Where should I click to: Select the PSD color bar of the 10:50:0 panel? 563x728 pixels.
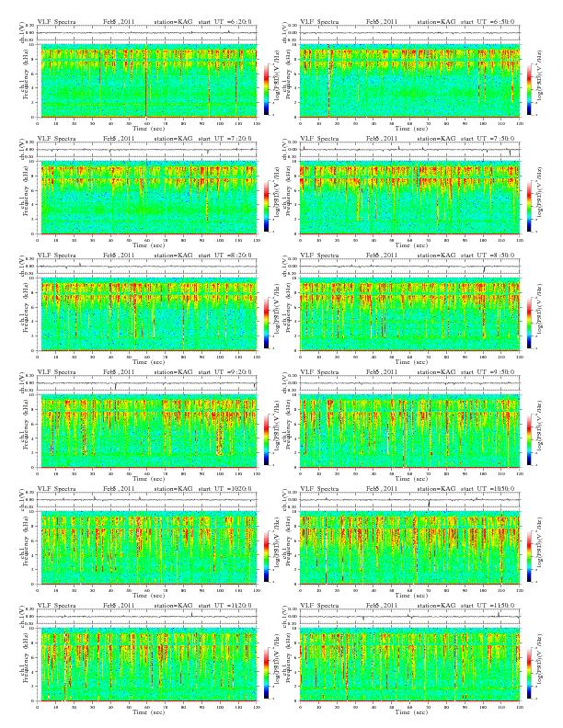coord(530,557)
